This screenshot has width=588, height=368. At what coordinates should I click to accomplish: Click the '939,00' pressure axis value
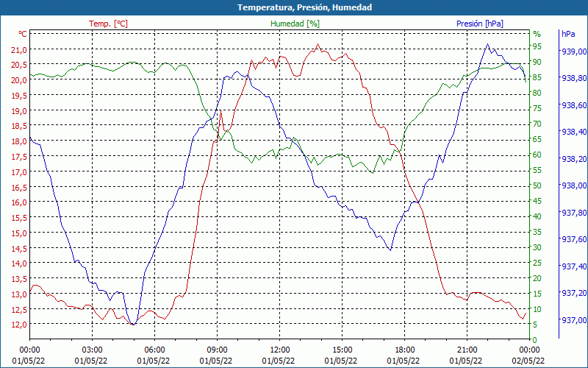(574, 51)
